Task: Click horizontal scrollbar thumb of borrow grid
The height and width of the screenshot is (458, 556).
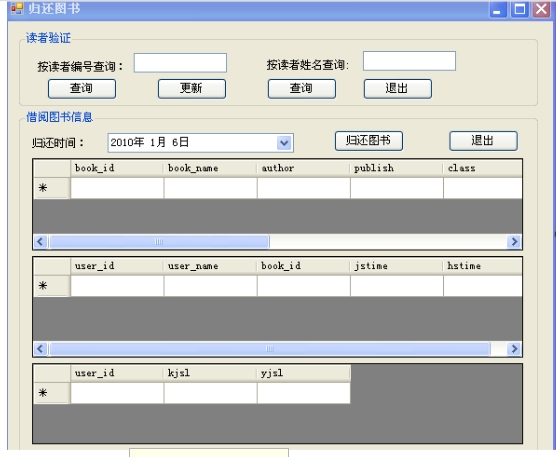Action: coord(270,349)
